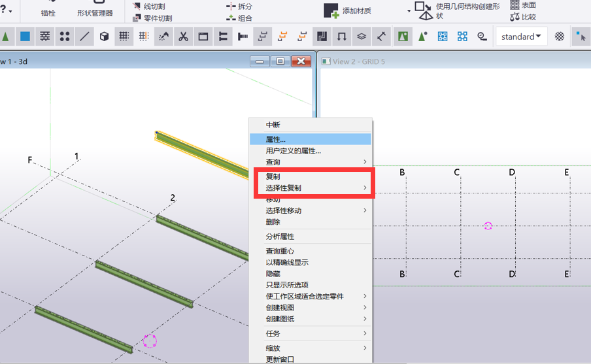591x364 pixels.
Task: Expand 使工作区域适合选定零件 submenu
Action: pyautogui.click(x=310, y=296)
